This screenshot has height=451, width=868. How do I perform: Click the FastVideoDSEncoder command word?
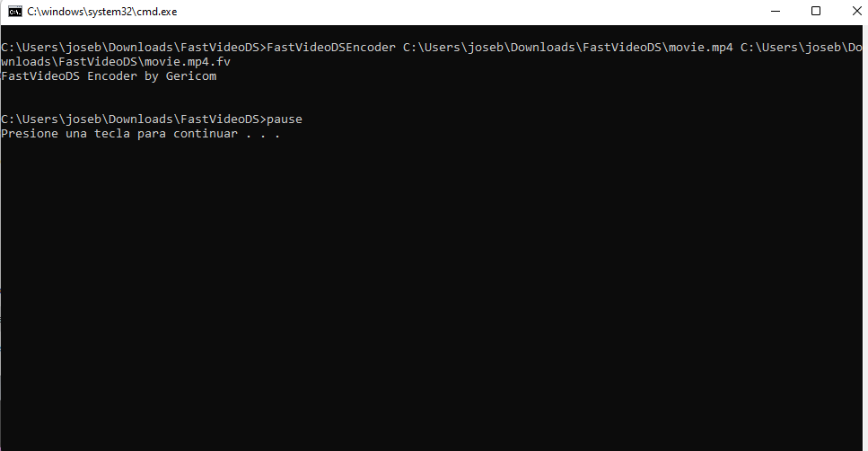(x=331, y=48)
